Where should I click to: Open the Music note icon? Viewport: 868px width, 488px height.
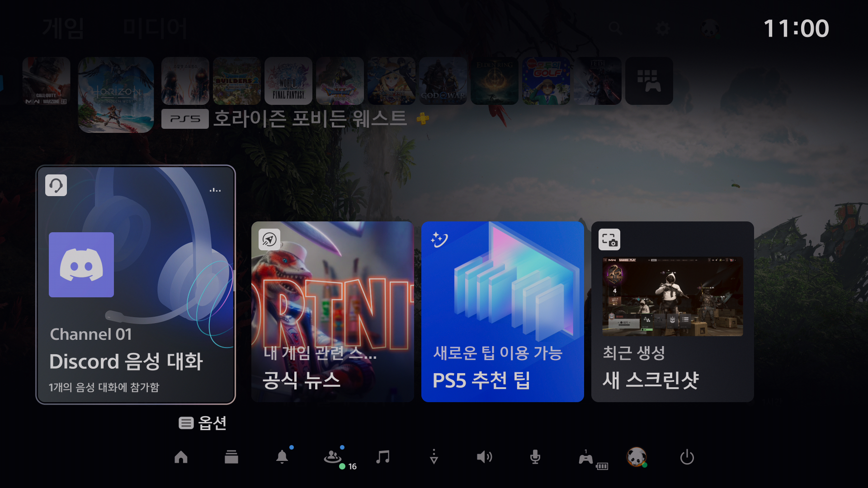click(383, 457)
